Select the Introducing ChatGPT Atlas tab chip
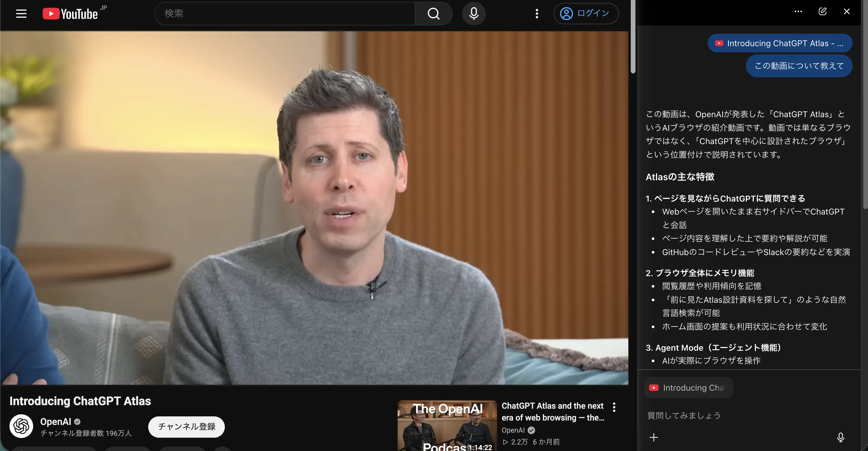 (x=780, y=43)
